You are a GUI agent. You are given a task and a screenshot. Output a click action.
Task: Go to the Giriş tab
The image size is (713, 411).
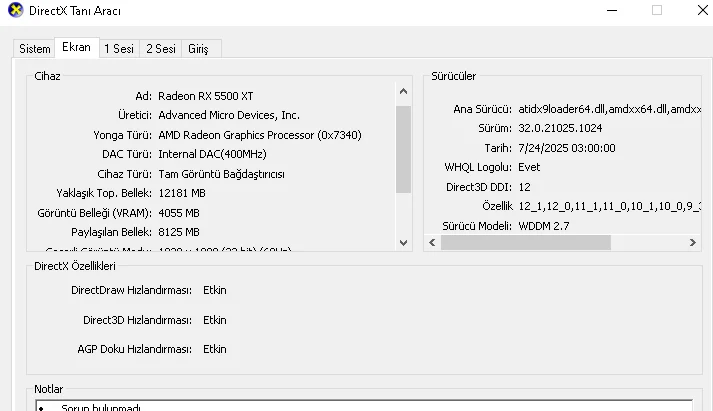[x=200, y=49]
